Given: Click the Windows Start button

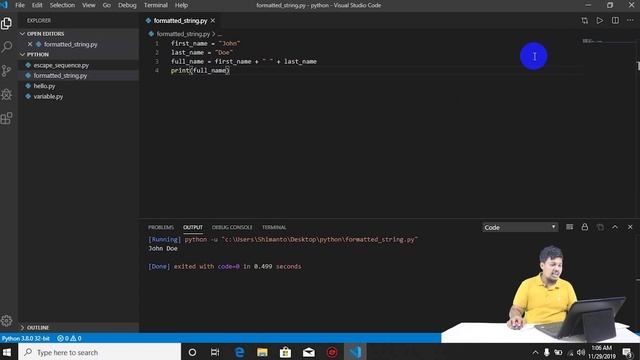Looking at the screenshot, I should pyautogui.click(x=7, y=352).
